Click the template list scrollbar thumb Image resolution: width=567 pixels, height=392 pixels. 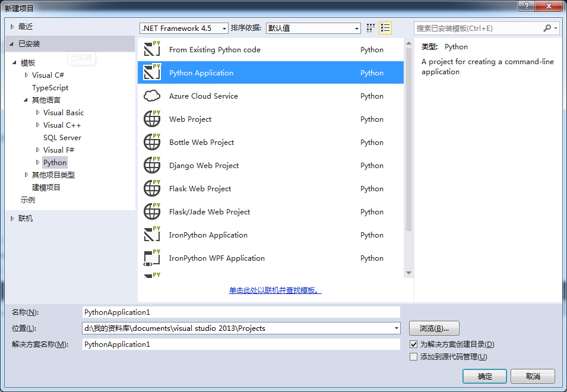(408, 139)
